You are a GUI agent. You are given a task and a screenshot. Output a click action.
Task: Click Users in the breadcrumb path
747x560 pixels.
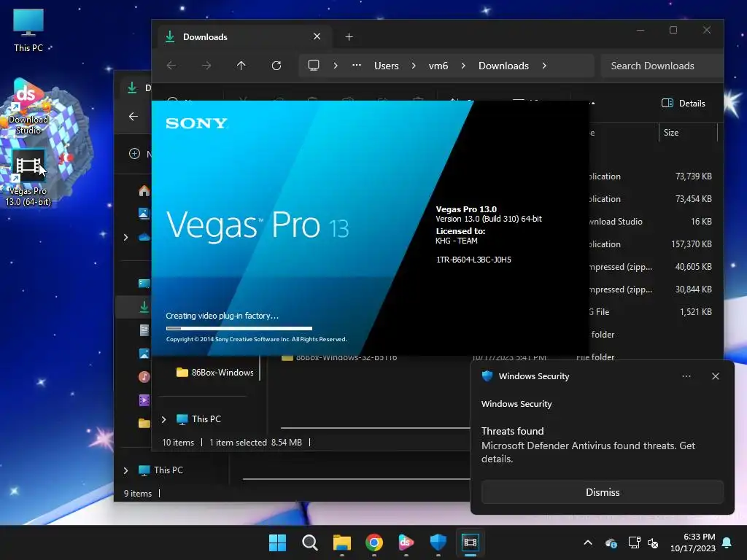click(387, 66)
